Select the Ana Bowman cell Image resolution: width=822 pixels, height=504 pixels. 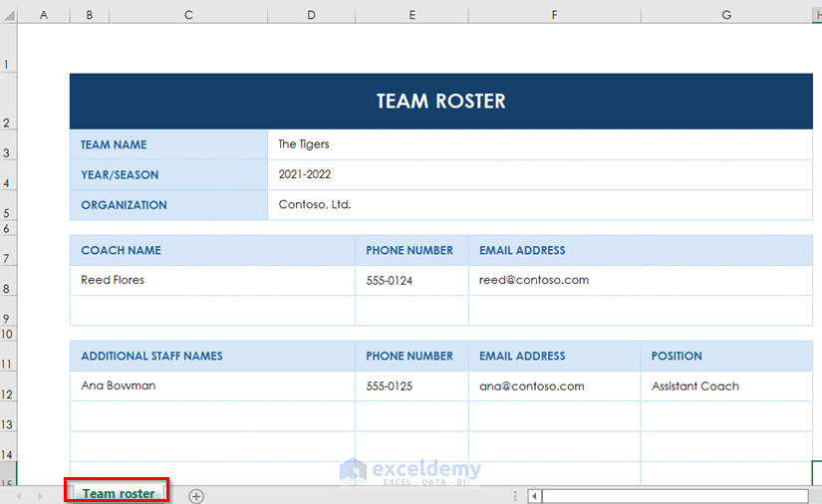click(212, 386)
